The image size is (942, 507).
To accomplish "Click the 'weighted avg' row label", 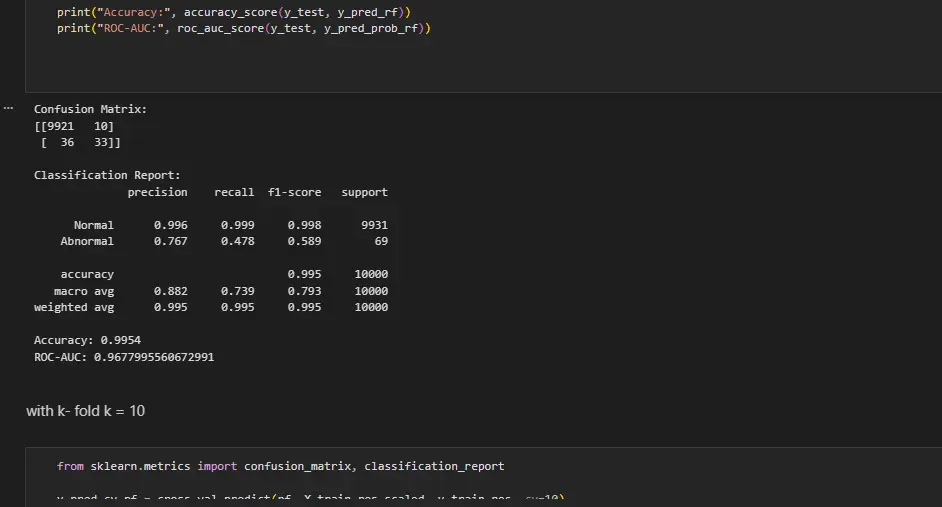I will point(74,308).
